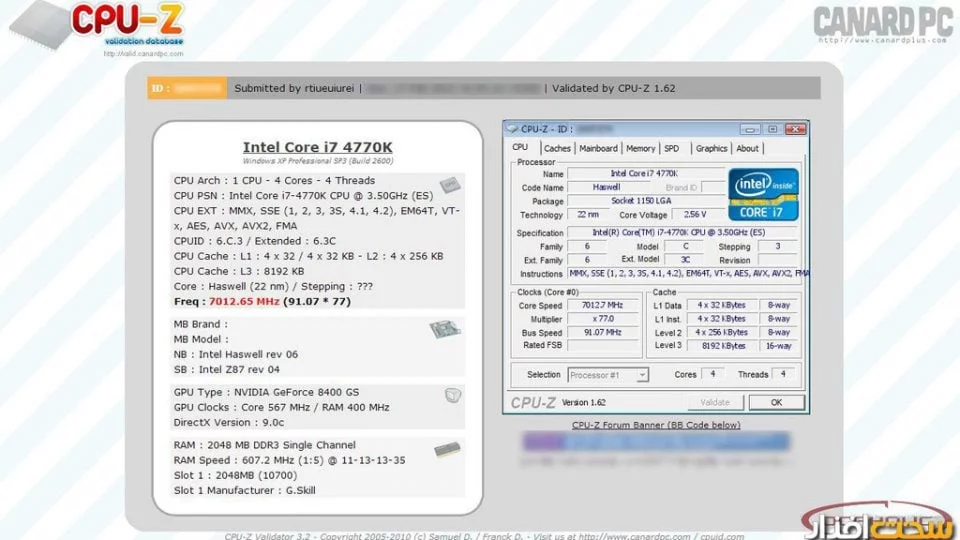Click the 'DirectX Version : 9.0c' line
Viewport: 960px width, 540px height.
pos(229,422)
